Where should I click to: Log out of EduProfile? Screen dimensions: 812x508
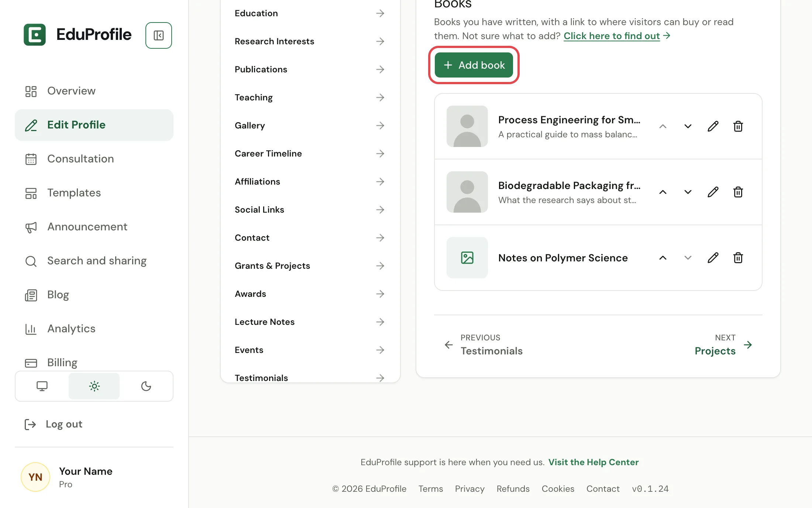pyautogui.click(x=54, y=424)
